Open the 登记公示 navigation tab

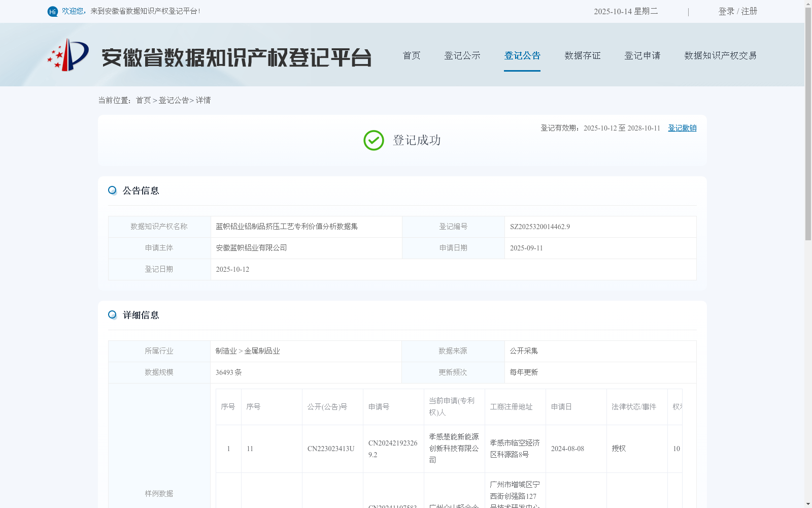pyautogui.click(x=462, y=55)
